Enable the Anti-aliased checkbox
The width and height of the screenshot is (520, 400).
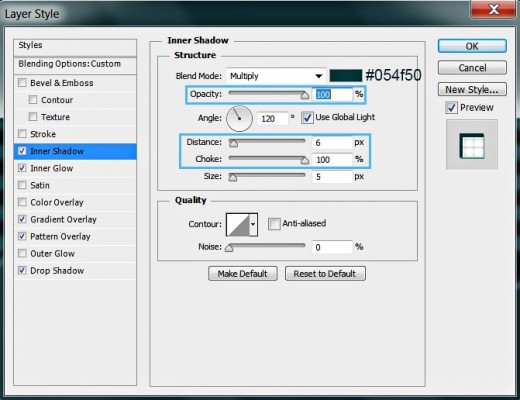pyautogui.click(x=274, y=224)
